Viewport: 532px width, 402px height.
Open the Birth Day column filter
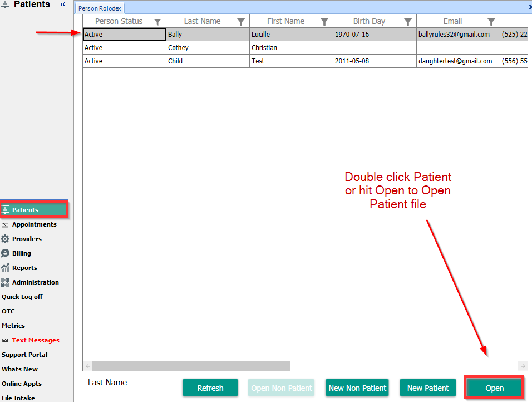click(408, 21)
